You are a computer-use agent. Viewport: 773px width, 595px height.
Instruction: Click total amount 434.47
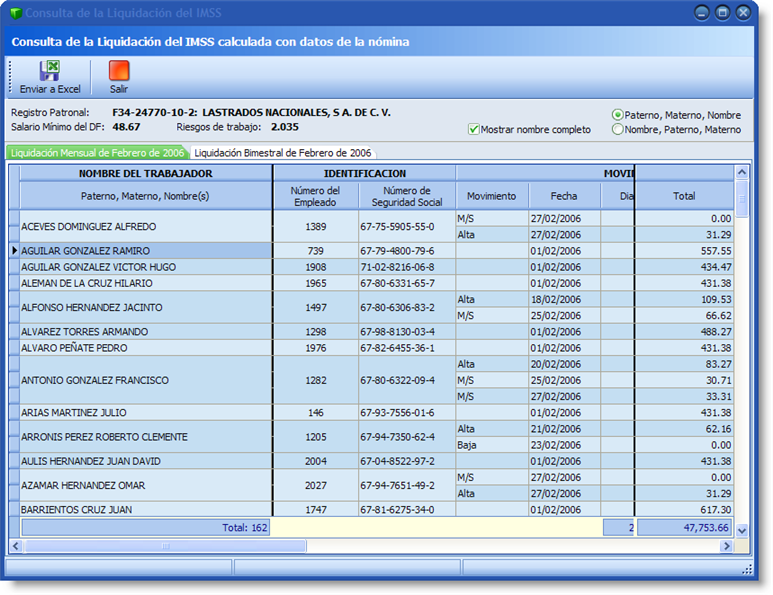tap(684, 267)
